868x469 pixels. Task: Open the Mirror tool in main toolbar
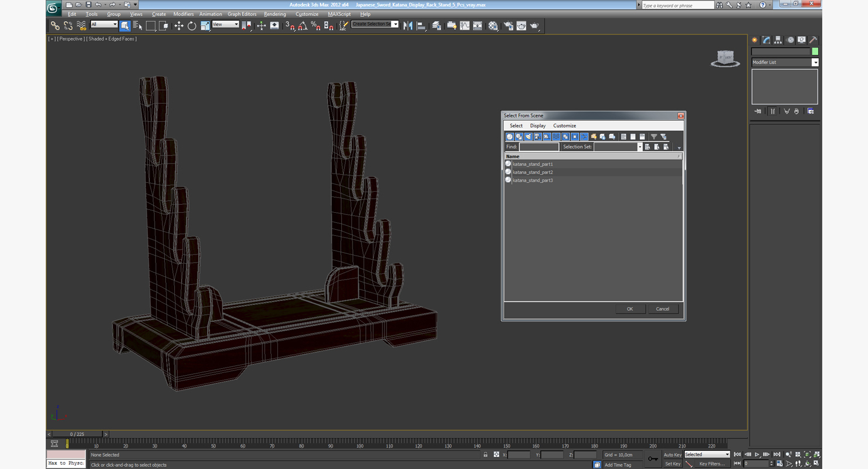408,26
